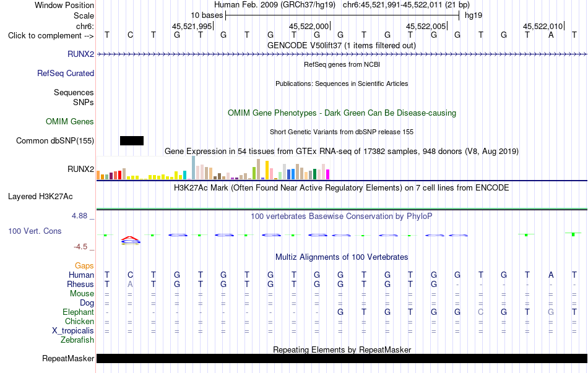The image size is (588, 373).
Task: Click the GENCODE V50lift37 track title
Action: pyautogui.click(x=342, y=45)
